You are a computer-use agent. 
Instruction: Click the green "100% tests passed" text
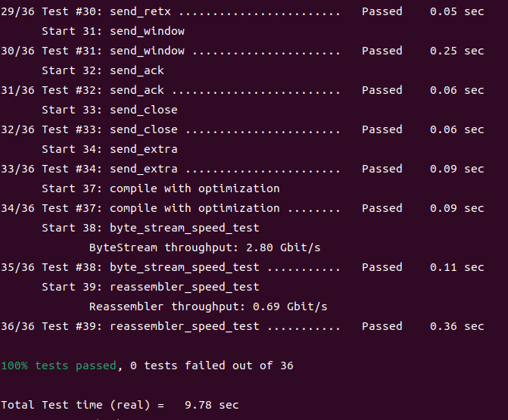(58, 366)
